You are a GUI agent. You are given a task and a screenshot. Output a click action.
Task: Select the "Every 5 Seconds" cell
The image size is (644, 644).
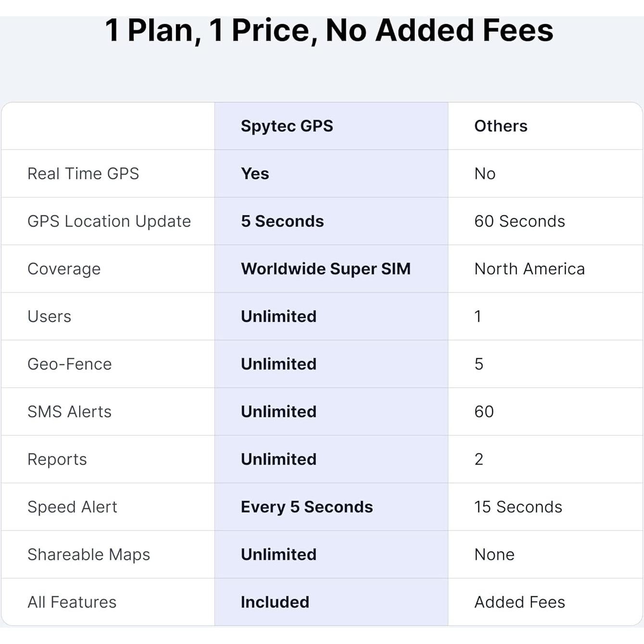click(x=307, y=507)
